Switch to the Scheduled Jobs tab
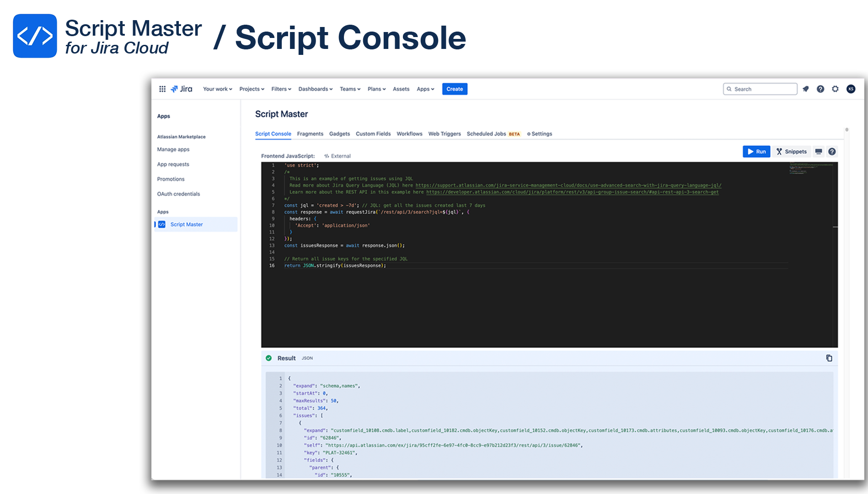Viewport: 868px width, 494px height. tap(486, 134)
